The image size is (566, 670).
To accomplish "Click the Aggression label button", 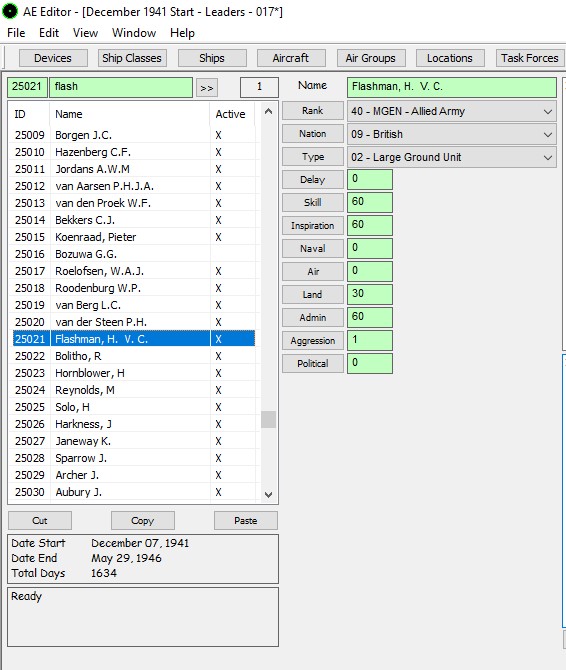I will [x=313, y=341].
